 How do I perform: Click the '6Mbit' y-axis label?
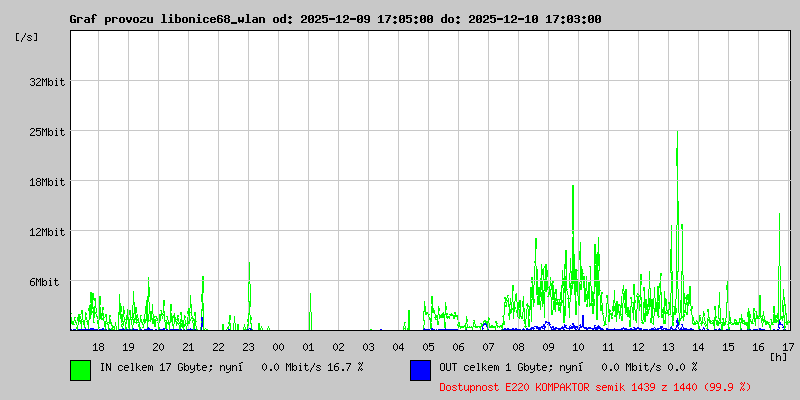click(44, 282)
